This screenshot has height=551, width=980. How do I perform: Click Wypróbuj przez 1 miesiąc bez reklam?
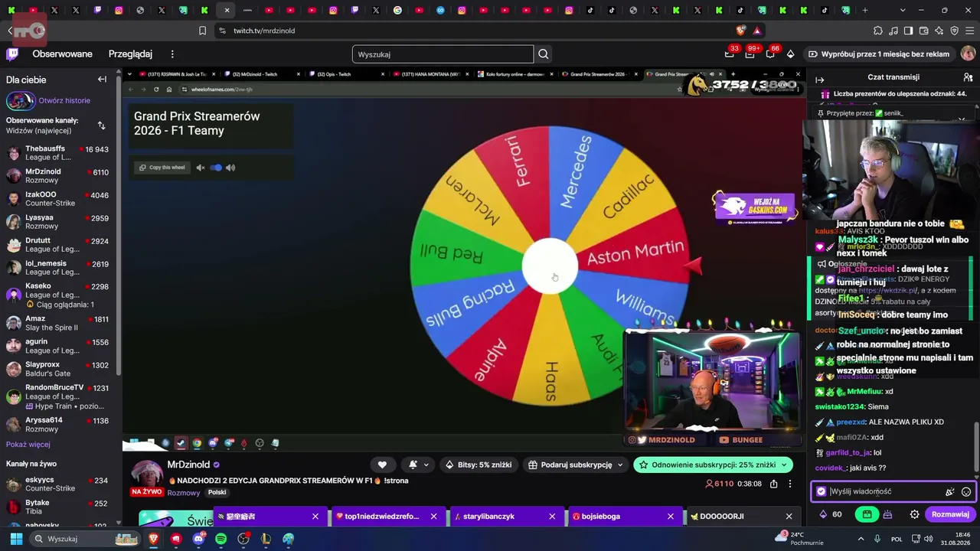(x=879, y=54)
